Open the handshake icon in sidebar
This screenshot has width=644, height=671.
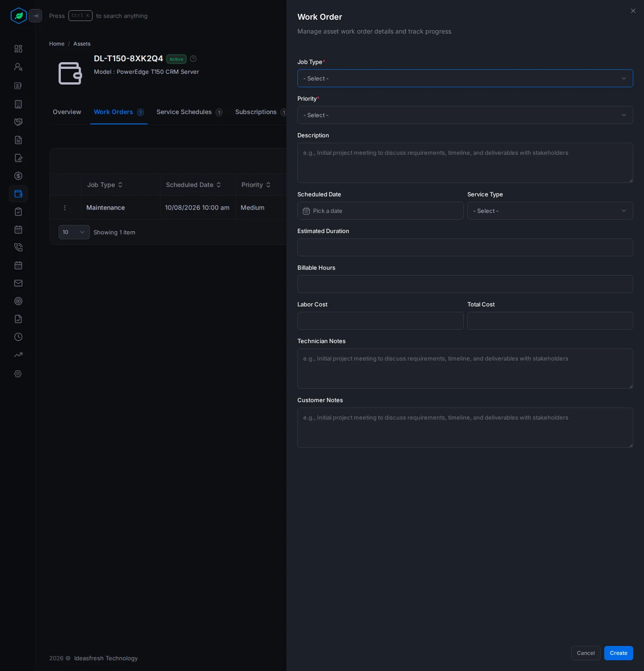pyautogui.click(x=18, y=122)
